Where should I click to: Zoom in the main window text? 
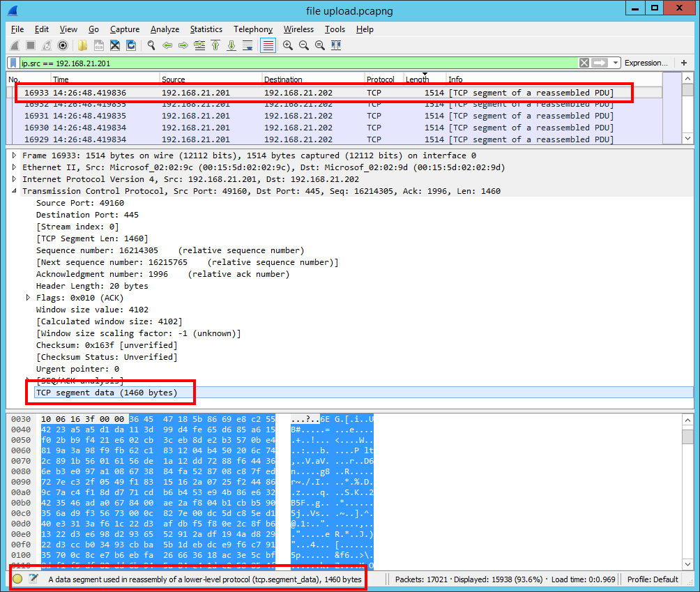[288, 45]
